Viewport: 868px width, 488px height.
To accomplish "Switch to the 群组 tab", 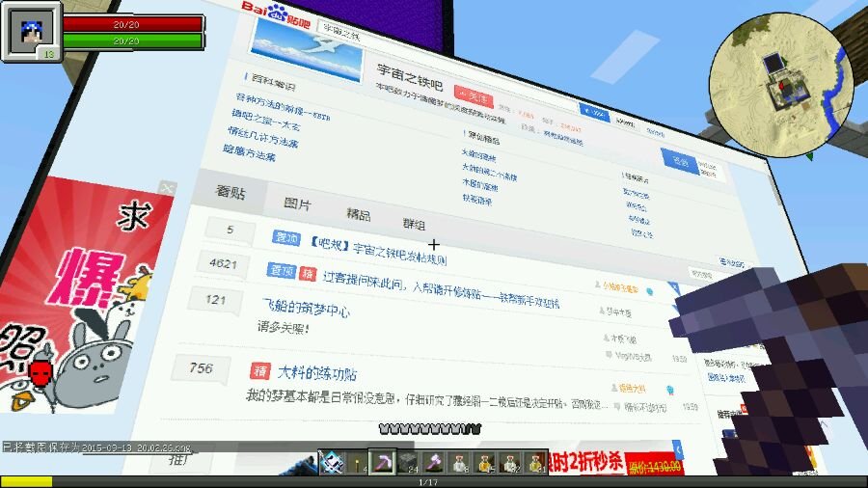I will [x=414, y=224].
